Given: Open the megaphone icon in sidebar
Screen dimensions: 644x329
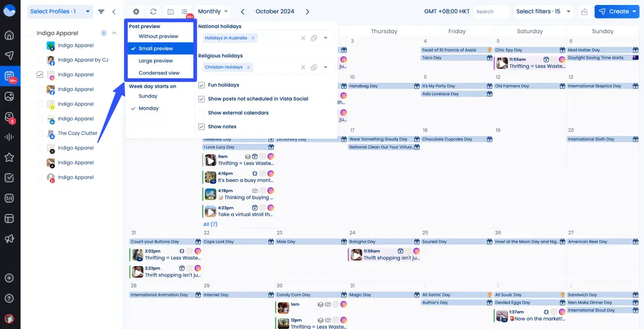Looking at the screenshot, I should 9,238.
